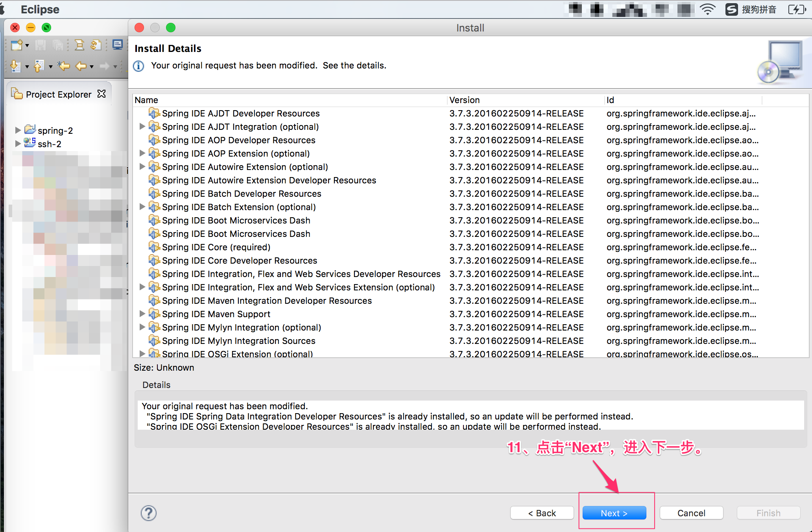
Task: Open the Previous Annotation dropdown arrow
Action: click(51, 66)
